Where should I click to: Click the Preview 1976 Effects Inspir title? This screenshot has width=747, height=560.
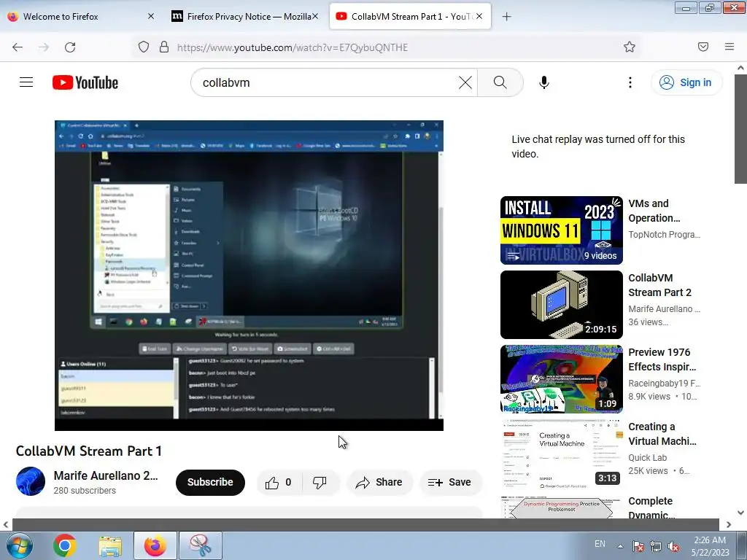pos(662,359)
